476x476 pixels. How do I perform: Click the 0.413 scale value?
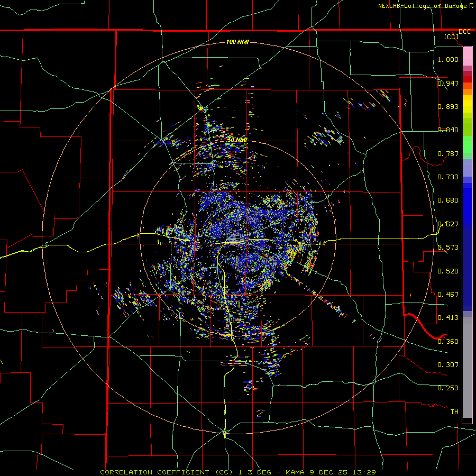(x=448, y=317)
